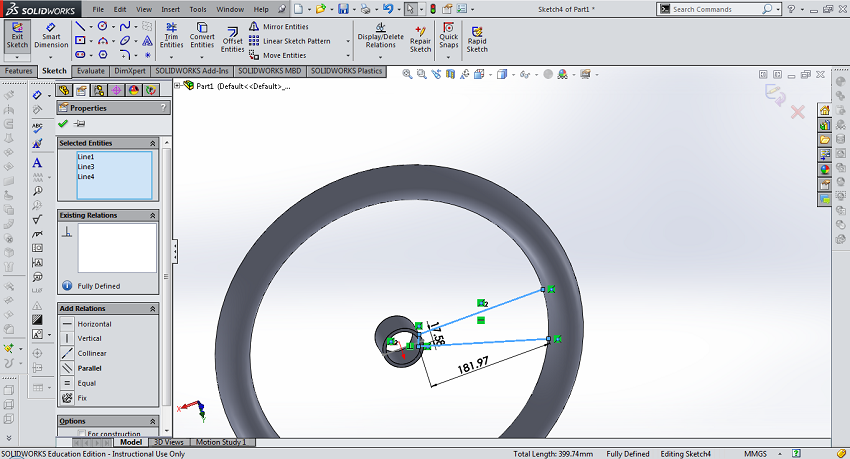The width and height of the screenshot is (850, 459).
Task: Click the Edit Appearance color sphere icon
Action: pos(562,74)
